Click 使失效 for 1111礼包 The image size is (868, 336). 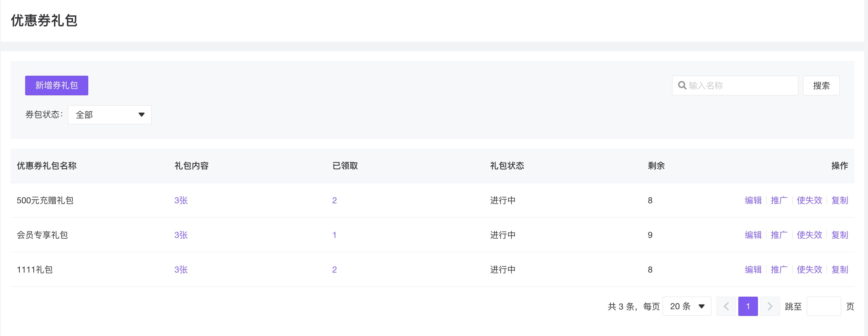click(810, 270)
